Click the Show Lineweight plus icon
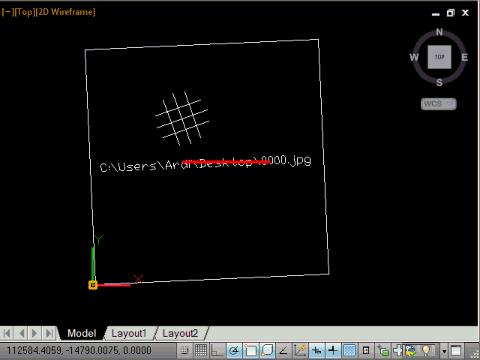Screen dimensions: 480x360 333,350
